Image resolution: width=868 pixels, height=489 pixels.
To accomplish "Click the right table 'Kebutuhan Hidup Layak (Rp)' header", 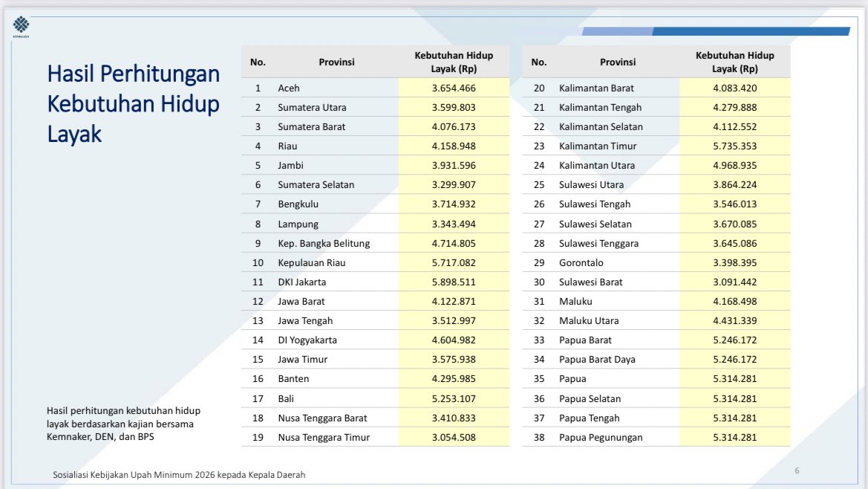I will click(734, 62).
